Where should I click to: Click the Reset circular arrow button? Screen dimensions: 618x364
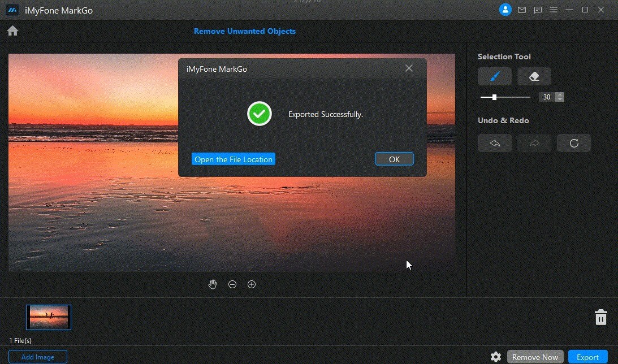(574, 143)
